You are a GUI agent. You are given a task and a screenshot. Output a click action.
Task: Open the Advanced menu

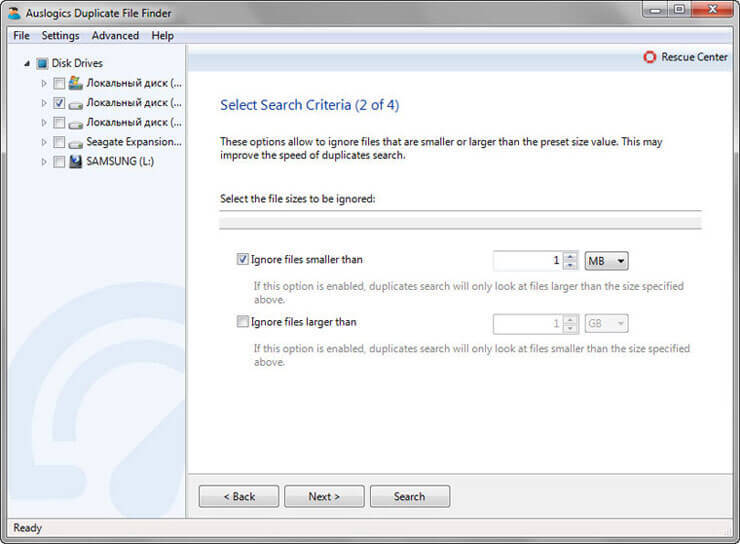tap(115, 35)
